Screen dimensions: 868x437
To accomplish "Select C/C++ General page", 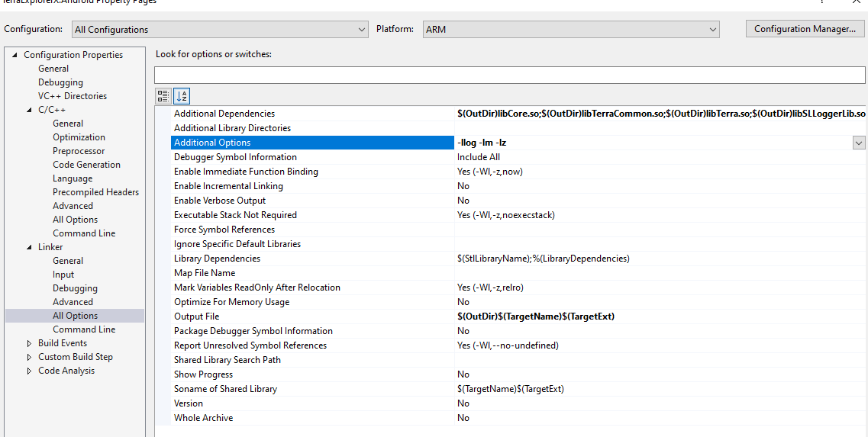I will [68, 124].
